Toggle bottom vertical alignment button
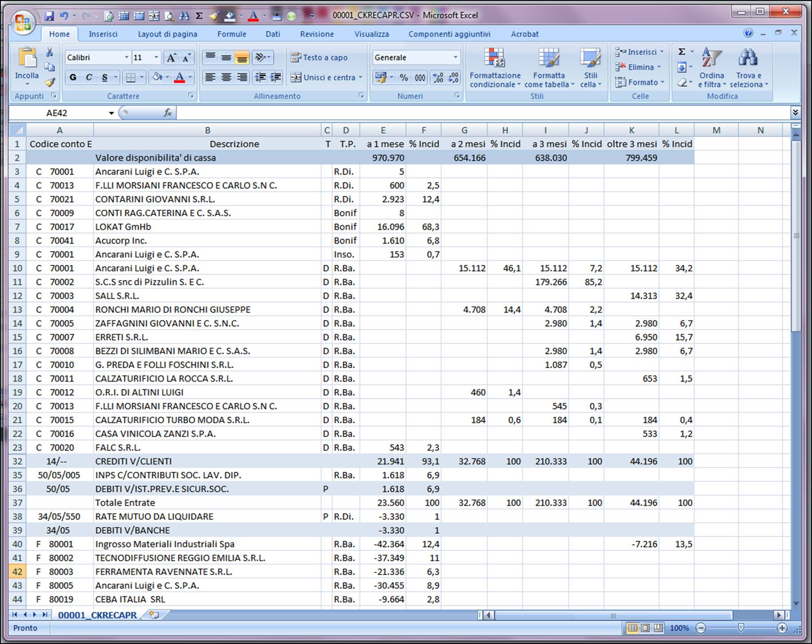Screen dimensions: 812x644 pos(242,57)
